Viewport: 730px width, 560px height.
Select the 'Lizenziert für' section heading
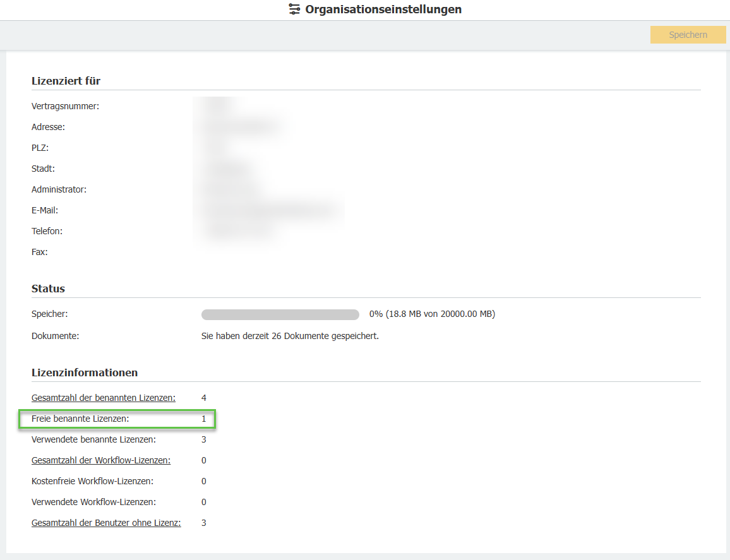(66, 81)
